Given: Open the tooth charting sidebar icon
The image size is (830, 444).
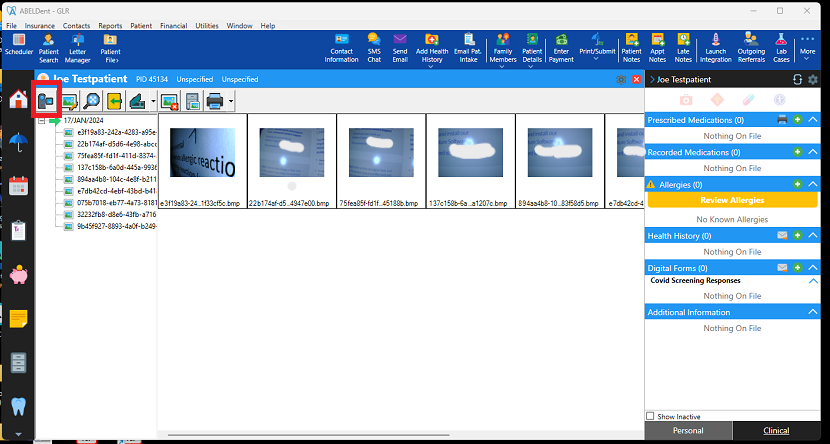Looking at the screenshot, I should pyautogui.click(x=18, y=407).
